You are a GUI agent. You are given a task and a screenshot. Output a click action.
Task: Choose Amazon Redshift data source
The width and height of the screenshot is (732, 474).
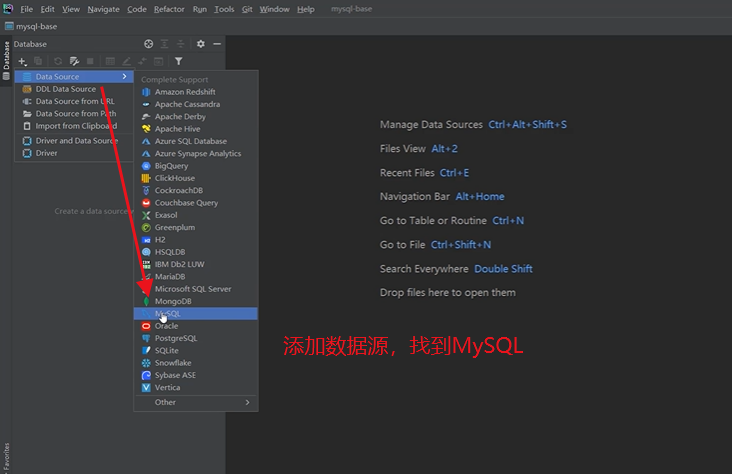[196, 92]
